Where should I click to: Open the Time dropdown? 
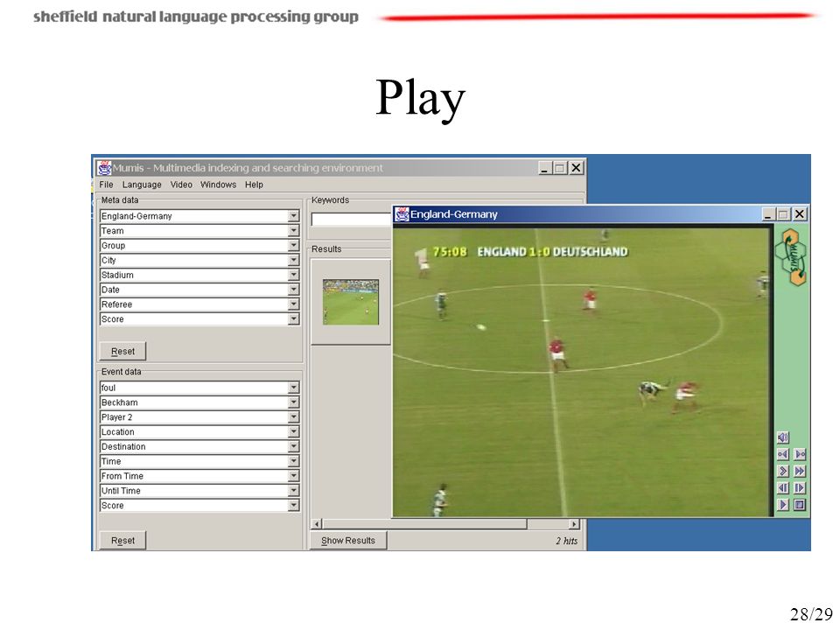tap(293, 461)
